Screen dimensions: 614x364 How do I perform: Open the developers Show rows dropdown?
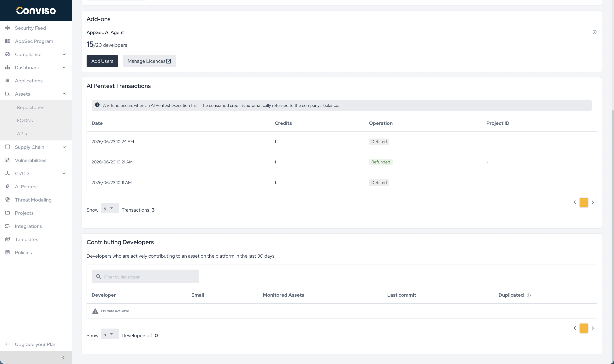(x=110, y=334)
